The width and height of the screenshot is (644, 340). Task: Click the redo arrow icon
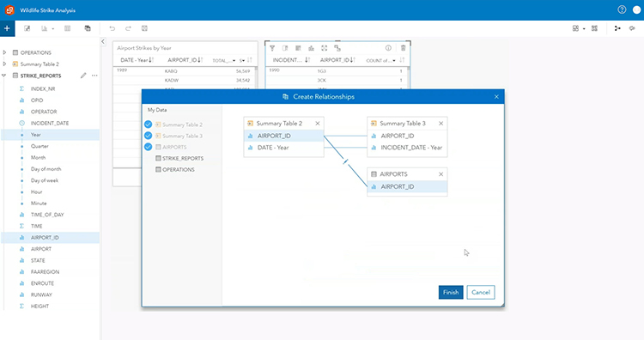coord(128,28)
